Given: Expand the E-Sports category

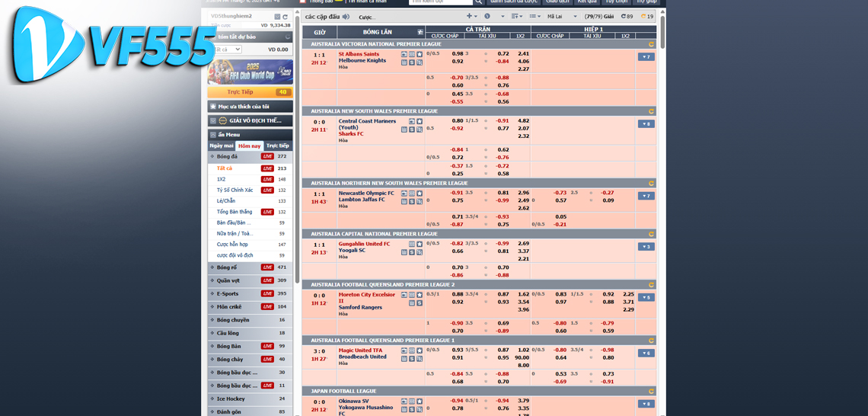Looking at the screenshot, I should (251, 293).
